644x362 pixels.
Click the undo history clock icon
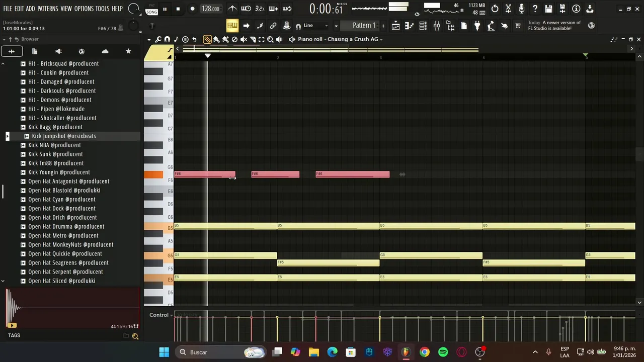click(495, 9)
